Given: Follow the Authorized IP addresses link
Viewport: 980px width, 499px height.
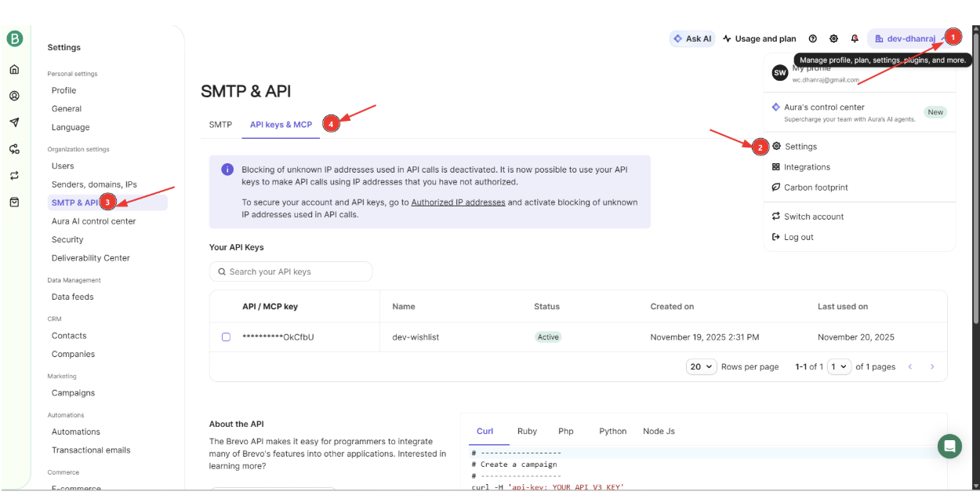Looking at the screenshot, I should point(458,202).
